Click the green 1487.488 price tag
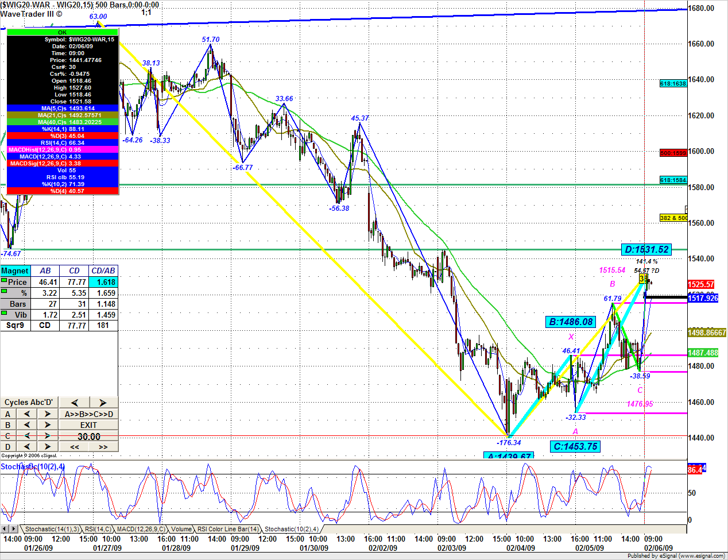This screenshot has height=560, width=728. point(703,353)
